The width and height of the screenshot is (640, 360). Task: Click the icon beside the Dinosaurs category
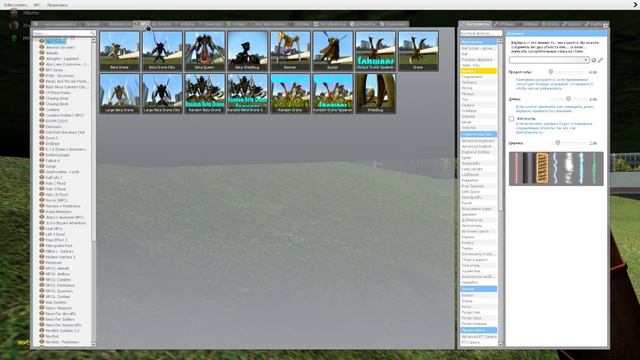(42, 127)
